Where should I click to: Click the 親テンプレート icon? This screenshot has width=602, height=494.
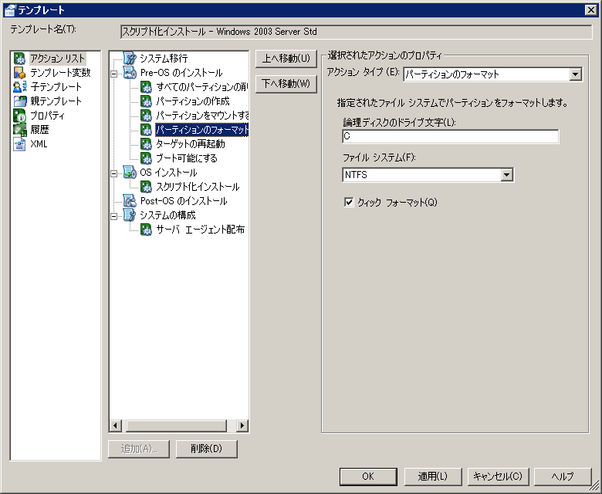(20, 101)
